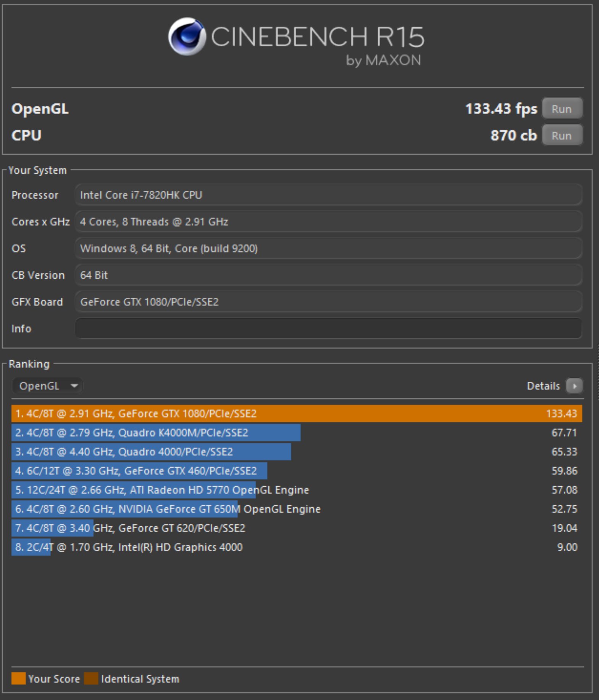The height and width of the screenshot is (700, 599).
Task: Click the 133.43 fps OpenGL score
Action: [x=501, y=109]
